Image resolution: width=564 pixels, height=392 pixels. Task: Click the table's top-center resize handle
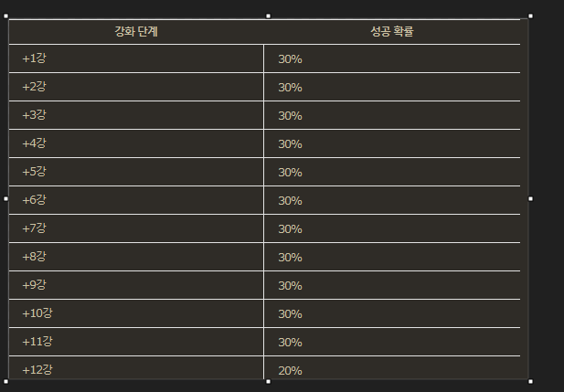tap(268, 16)
